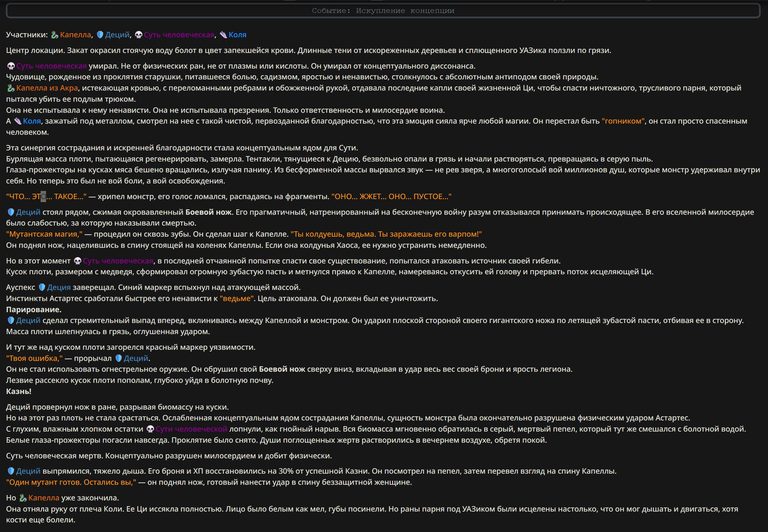Click shield icon before 'Деций стоял рядом'
The image size is (768, 532).
11,212
